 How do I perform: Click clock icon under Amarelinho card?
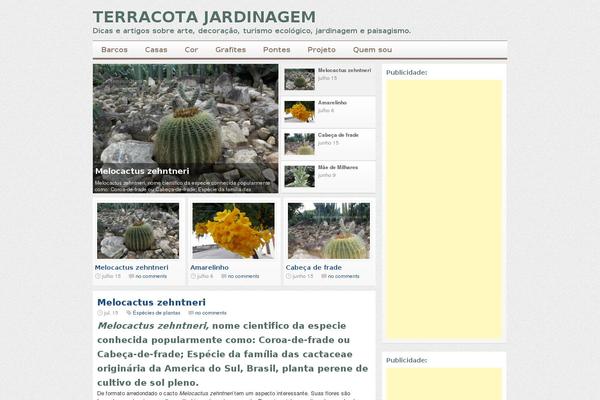tap(193, 276)
